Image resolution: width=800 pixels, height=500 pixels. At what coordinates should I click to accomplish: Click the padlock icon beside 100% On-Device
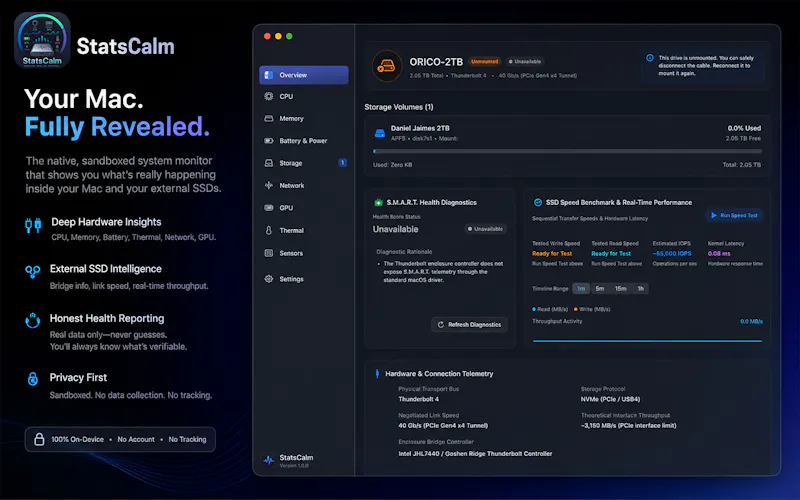click(39, 439)
